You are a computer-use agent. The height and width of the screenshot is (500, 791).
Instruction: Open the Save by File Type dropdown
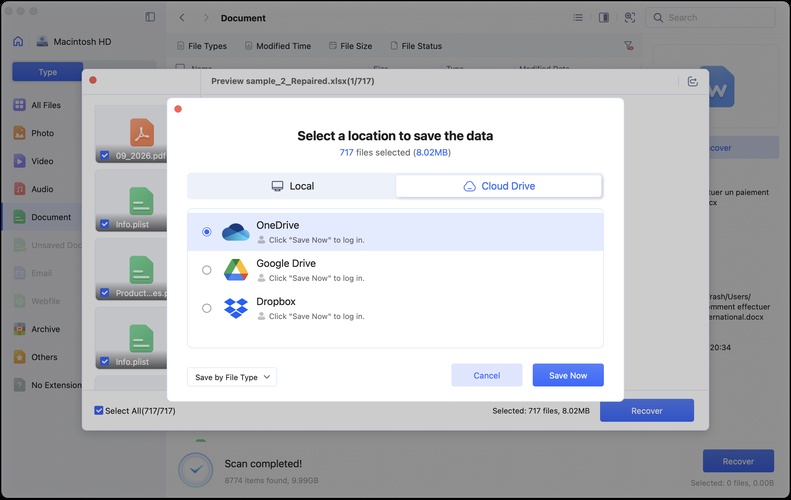tap(232, 377)
